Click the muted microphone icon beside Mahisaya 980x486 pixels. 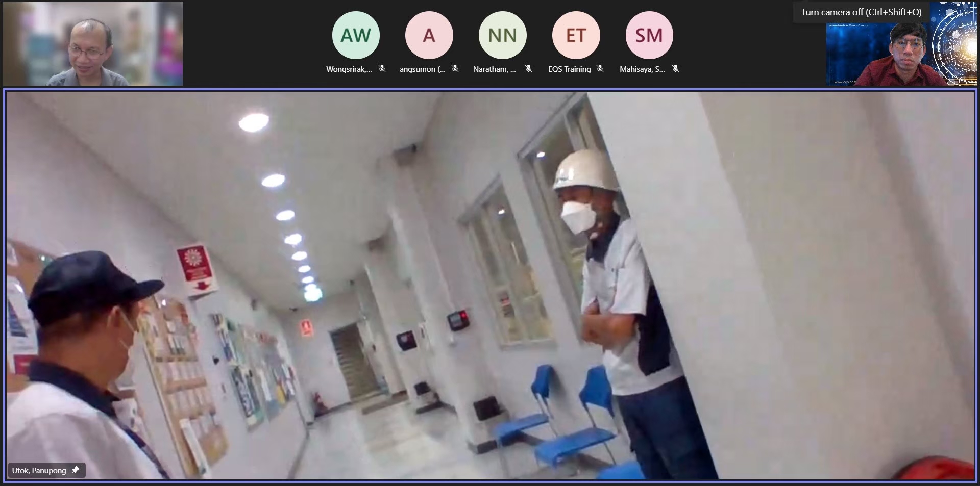coord(675,69)
